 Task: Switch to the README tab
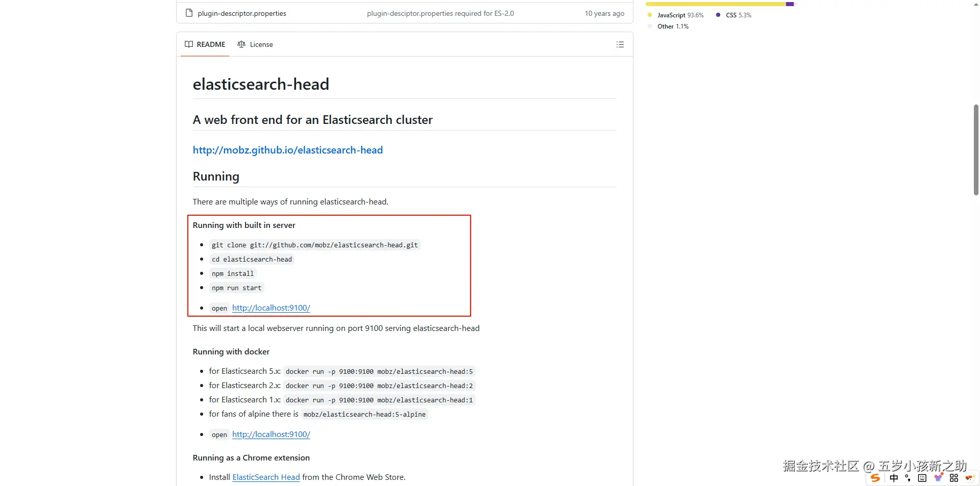205,44
